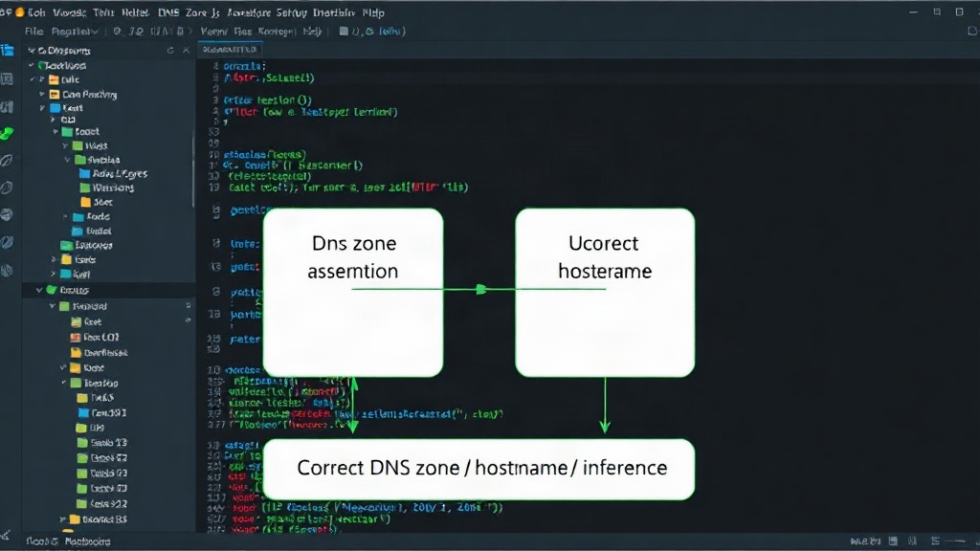Click the explorer panel vertical scrollbar

193,172
